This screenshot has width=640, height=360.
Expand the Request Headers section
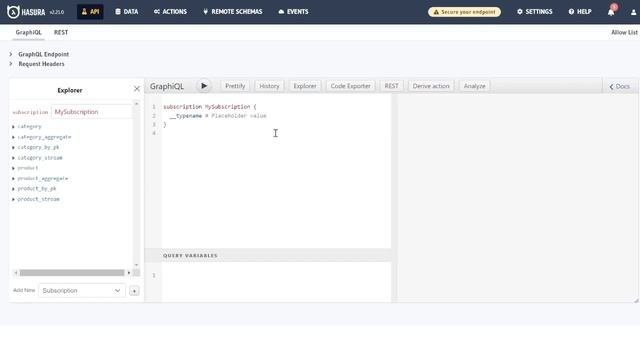pos(37,64)
